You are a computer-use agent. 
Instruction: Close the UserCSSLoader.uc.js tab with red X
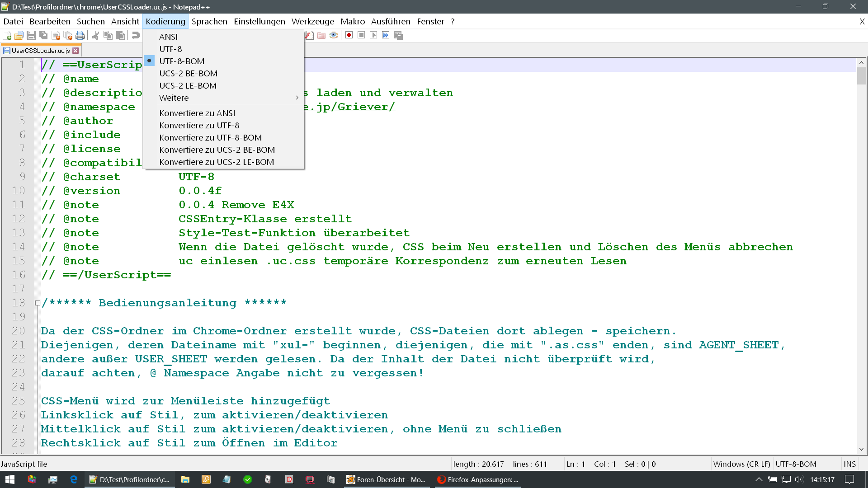76,51
